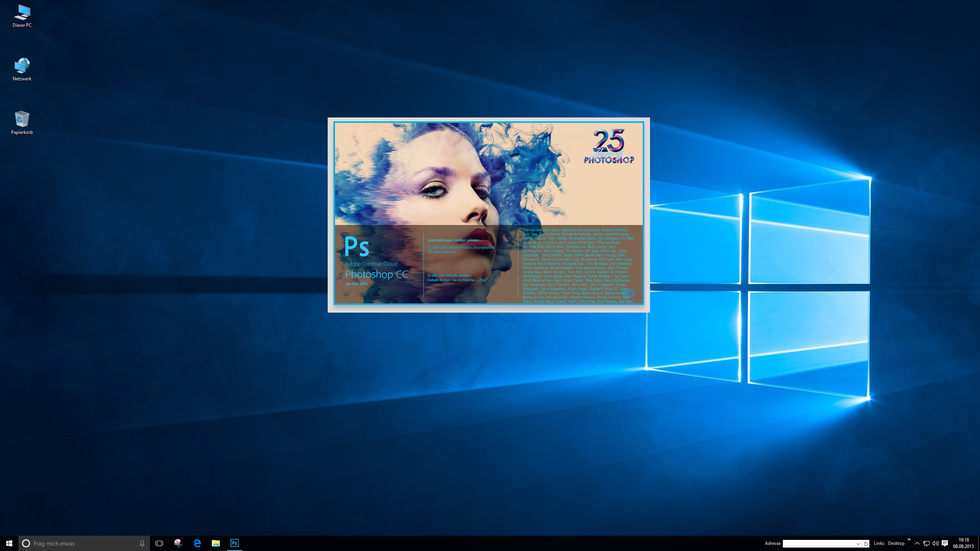Viewport: 980px width, 551px height.
Task: Select the Papierkorb recycle bin icon
Action: (22, 123)
